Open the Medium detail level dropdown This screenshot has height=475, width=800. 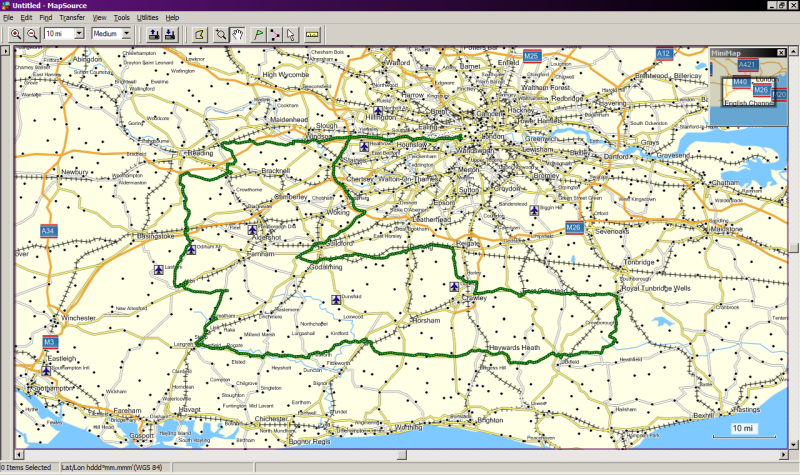[126, 34]
